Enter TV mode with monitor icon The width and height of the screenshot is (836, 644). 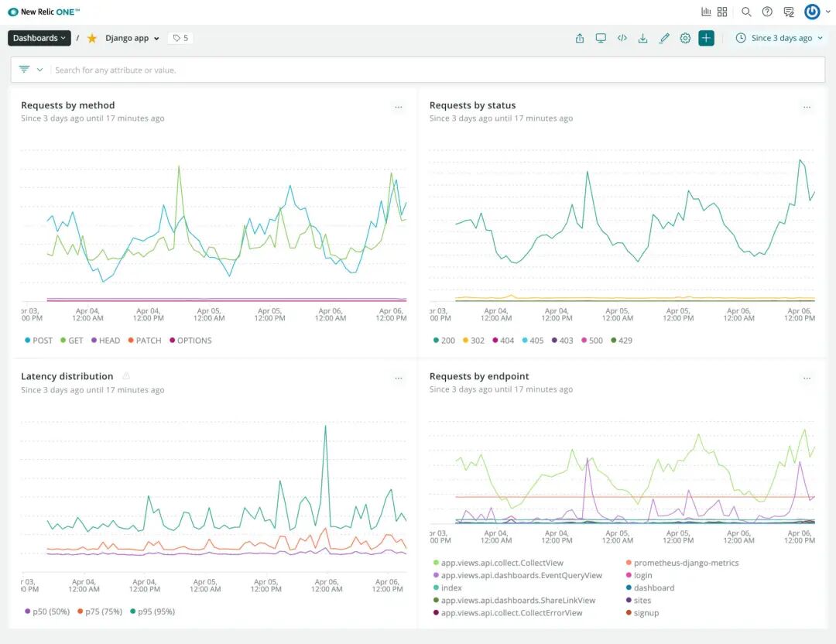point(601,38)
